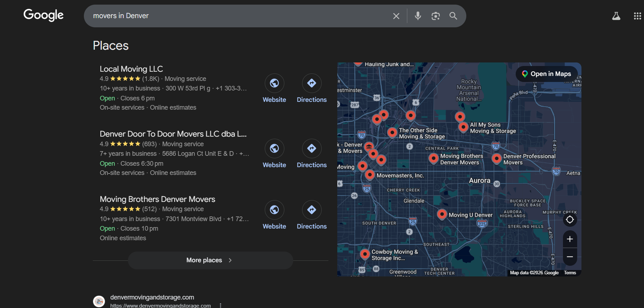This screenshot has width=644, height=308.
Task: Click Website label for Moving Brothers Denver Movers
Action: 274,226
